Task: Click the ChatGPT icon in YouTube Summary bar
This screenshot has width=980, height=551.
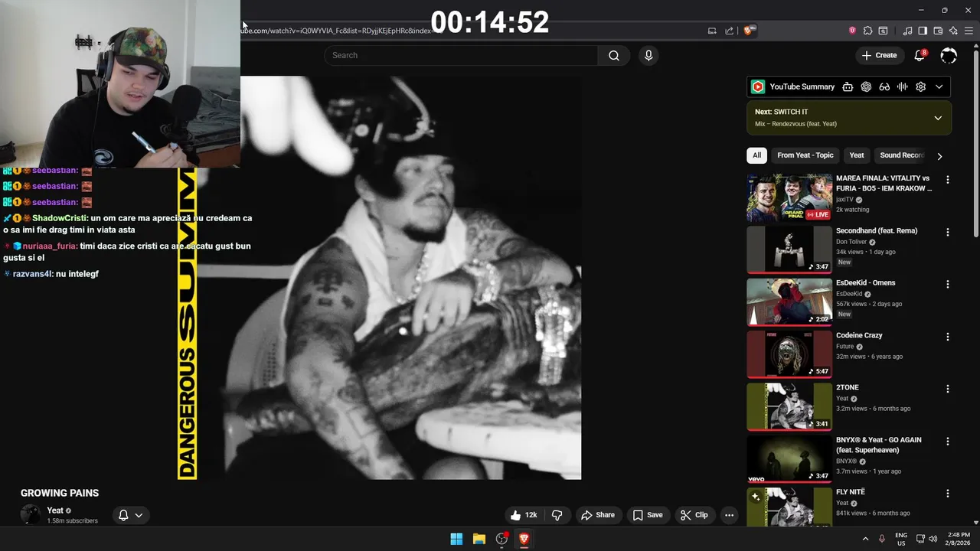Action: [x=866, y=86]
